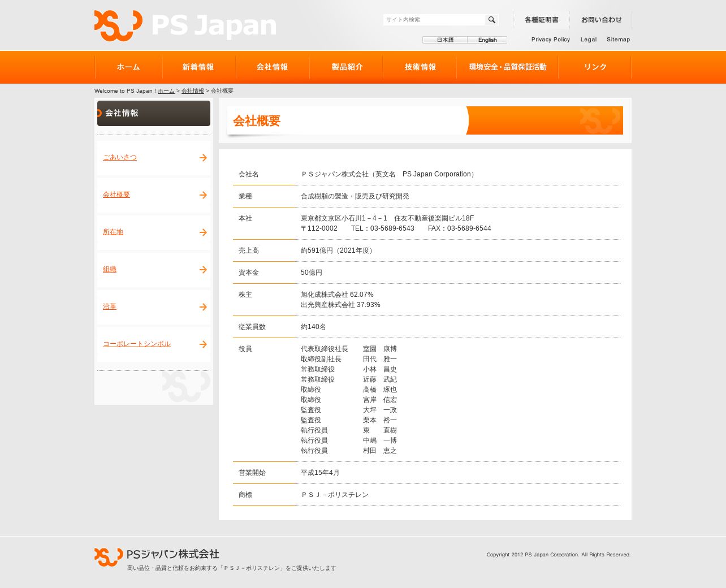The width and height of the screenshot is (726, 588).
Task: Open 新着情報 navigation tab
Action: click(198, 67)
